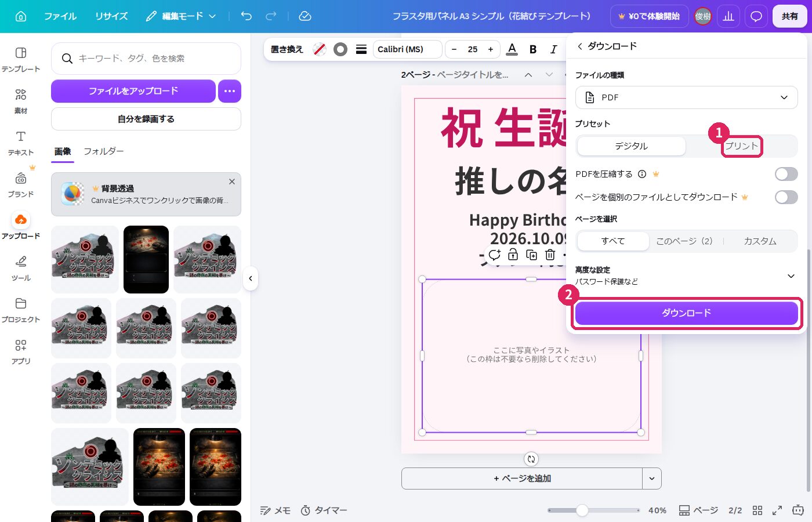Open the ファイル menu

click(x=60, y=16)
